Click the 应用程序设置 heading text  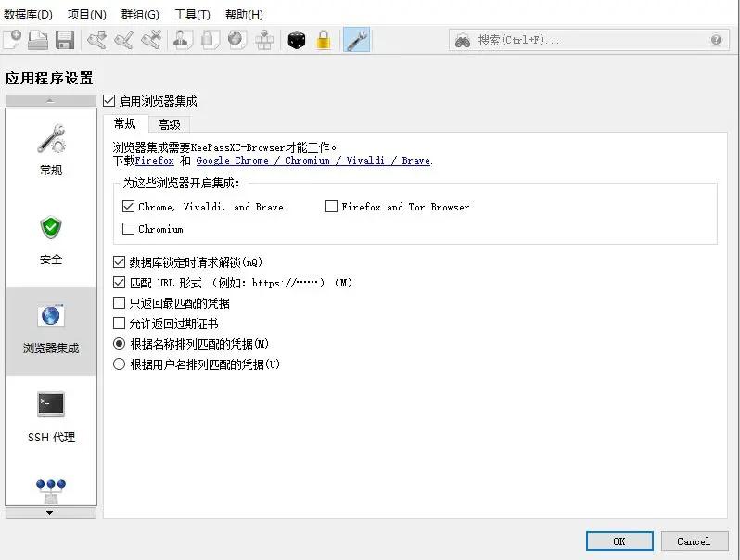(x=49, y=78)
